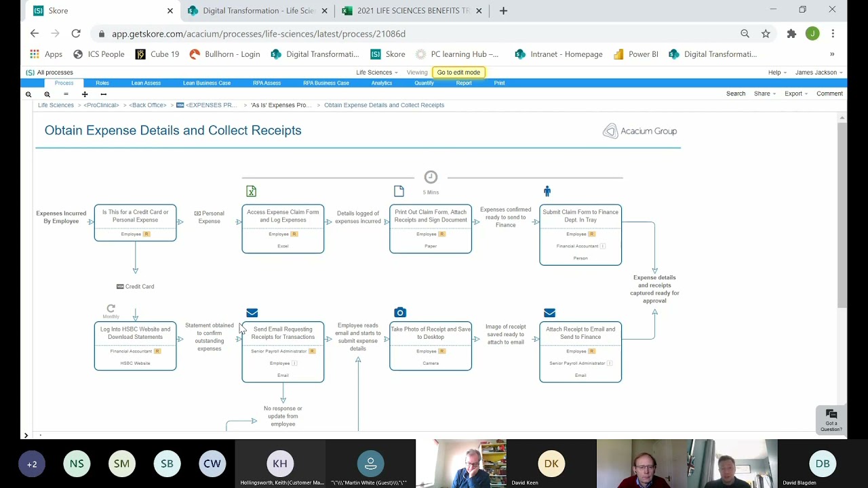The image size is (868, 488).
Task: Open the Apps shortcut in bookmarks bar
Action: (46, 54)
